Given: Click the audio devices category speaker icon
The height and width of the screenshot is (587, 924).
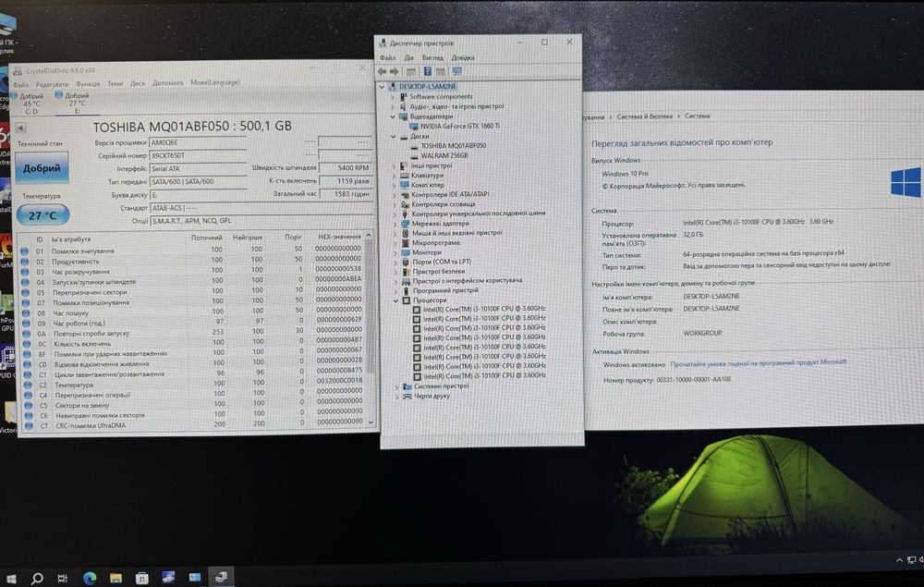Looking at the screenshot, I should click(x=403, y=106).
